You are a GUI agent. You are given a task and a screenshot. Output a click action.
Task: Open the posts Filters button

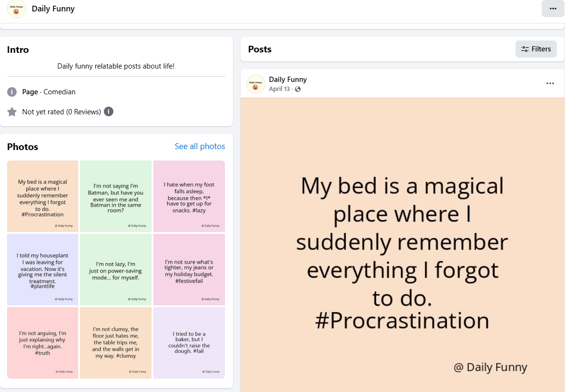(536, 49)
